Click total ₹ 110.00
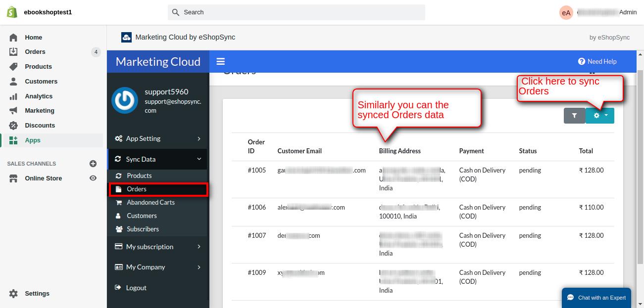644x308 pixels. pos(591,208)
